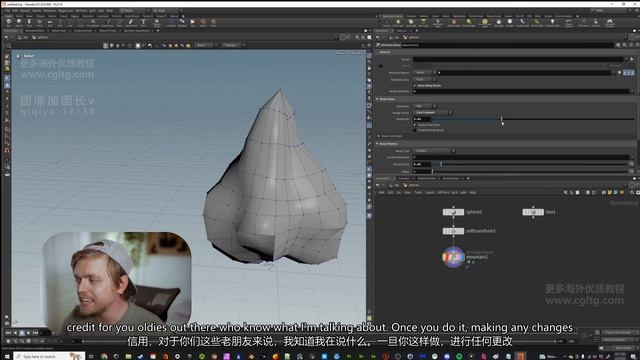The width and height of the screenshot is (640, 360).
Task: Select the File shelf tool
Action: point(192,23)
